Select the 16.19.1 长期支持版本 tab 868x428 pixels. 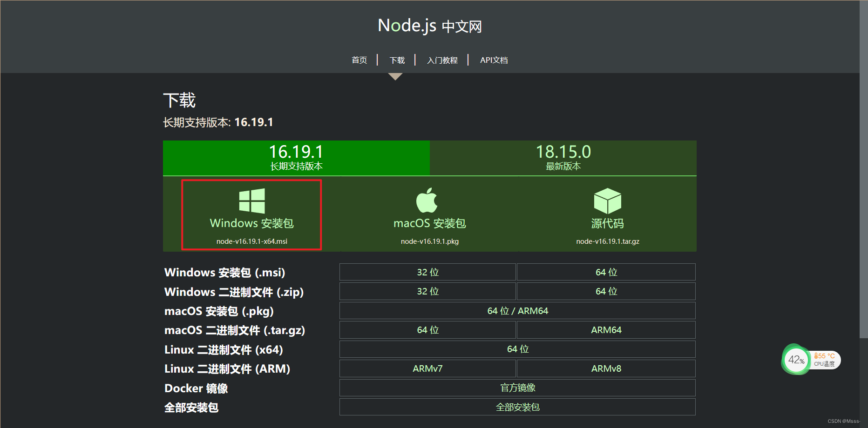coord(296,158)
